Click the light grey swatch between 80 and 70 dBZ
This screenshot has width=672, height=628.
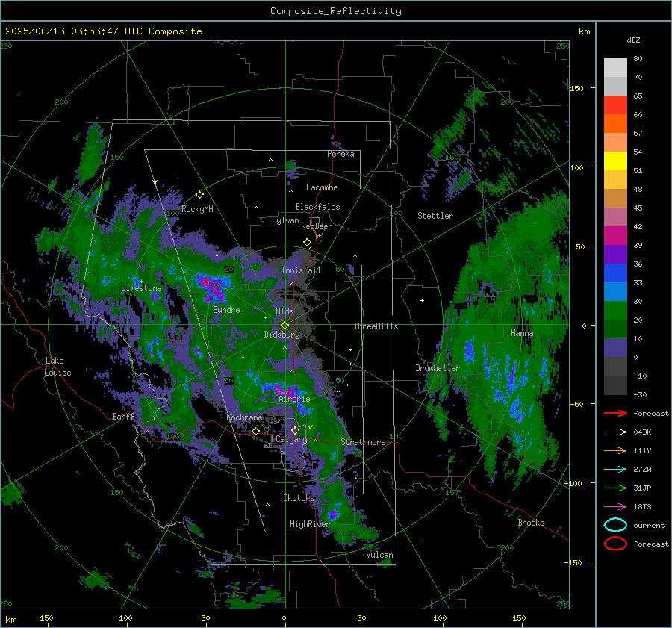[x=615, y=68]
